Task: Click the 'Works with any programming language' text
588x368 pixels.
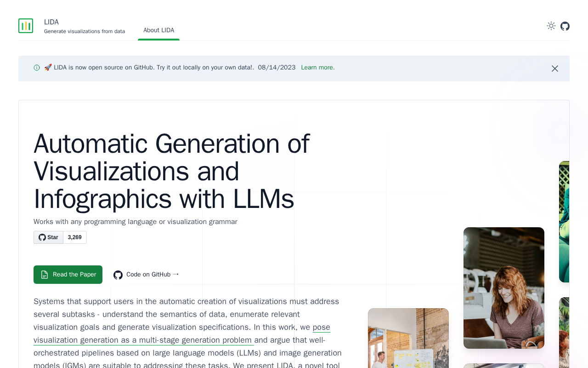Action: tap(136, 222)
